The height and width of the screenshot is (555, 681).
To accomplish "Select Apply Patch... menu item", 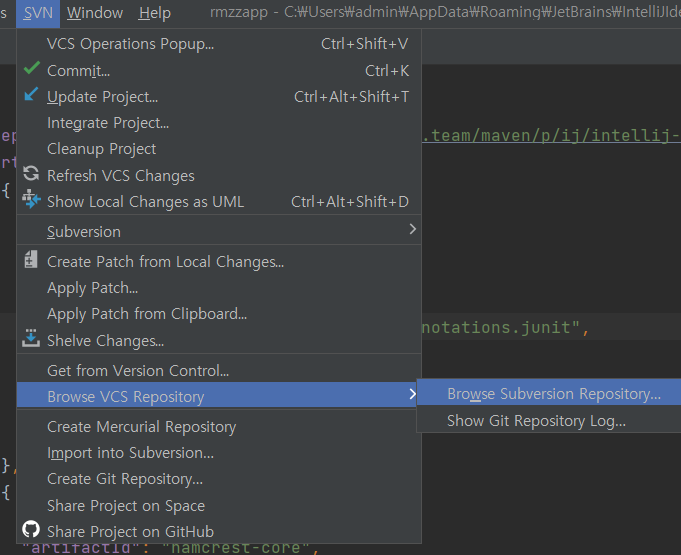I will click(219, 288).
